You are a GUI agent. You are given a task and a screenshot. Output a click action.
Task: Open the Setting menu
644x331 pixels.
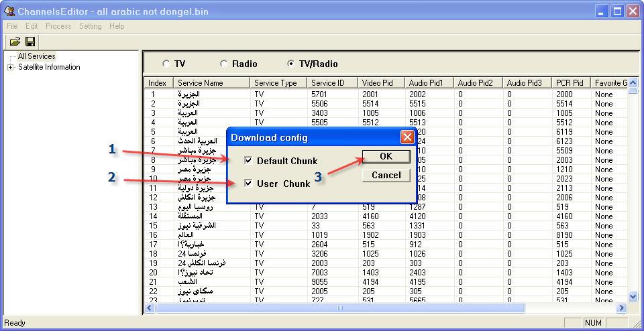(x=91, y=26)
